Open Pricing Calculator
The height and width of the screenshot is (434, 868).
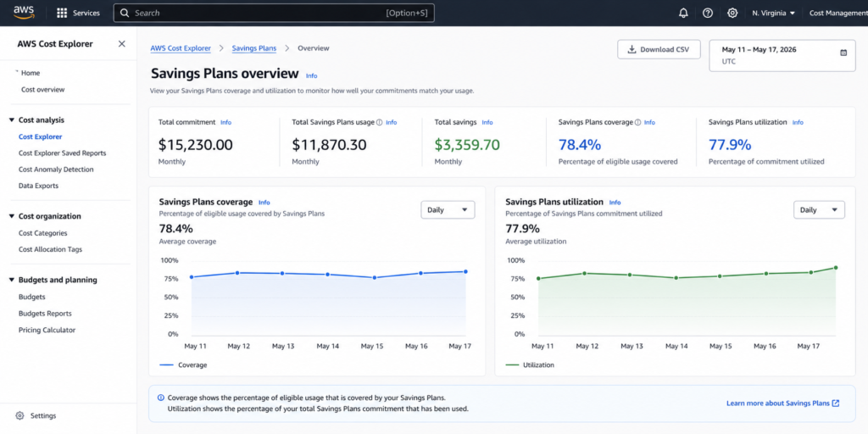coord(47,330)
